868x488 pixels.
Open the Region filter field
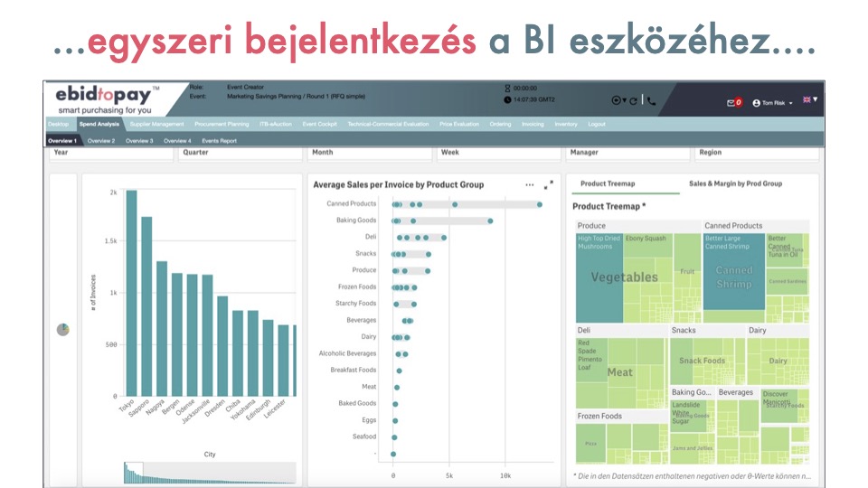(758, 153)
